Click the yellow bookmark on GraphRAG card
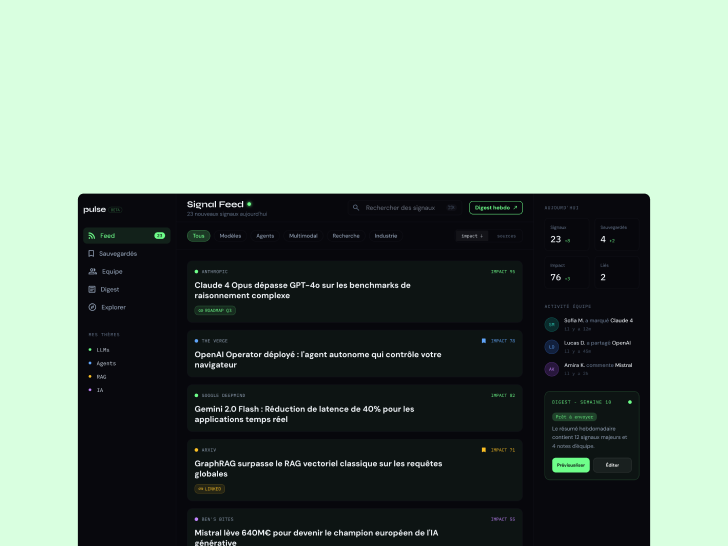This screenshot has height=546, width=728. [x=484, y=450]
